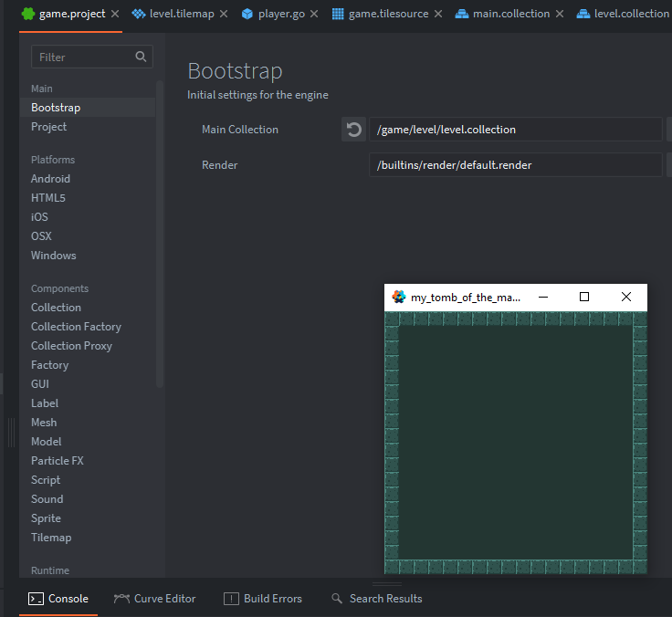Close the player.go tab
The height and width of the screenshot is (617, 672).
click(x=314, y=15)
